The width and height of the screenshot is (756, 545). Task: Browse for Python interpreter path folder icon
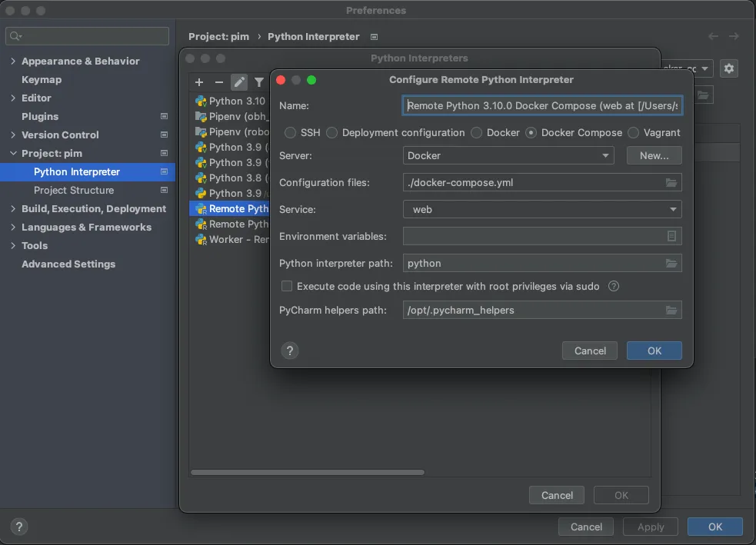coord(671,263)
